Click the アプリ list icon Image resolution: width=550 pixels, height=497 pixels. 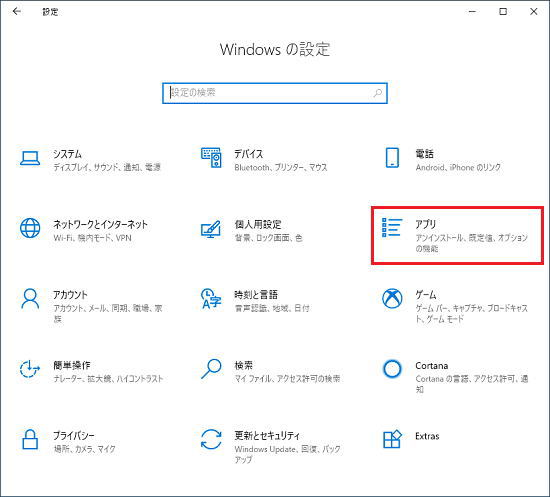click(392, 227)
